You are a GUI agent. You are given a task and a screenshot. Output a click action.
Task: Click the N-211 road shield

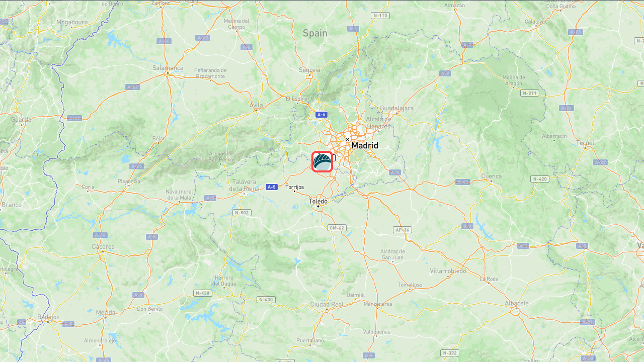coord(529,93)
